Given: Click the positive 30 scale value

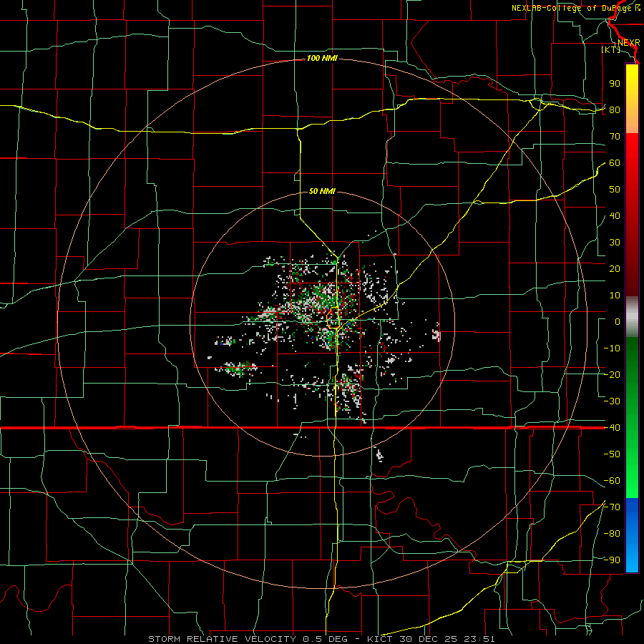Looking at the screenshot, I should (615, 243).
